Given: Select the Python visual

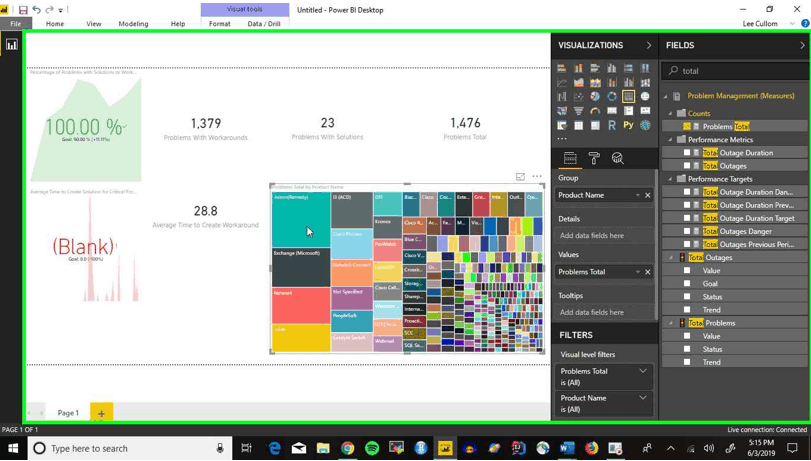Looking at the screenshot, I should [x=628, y=125].
